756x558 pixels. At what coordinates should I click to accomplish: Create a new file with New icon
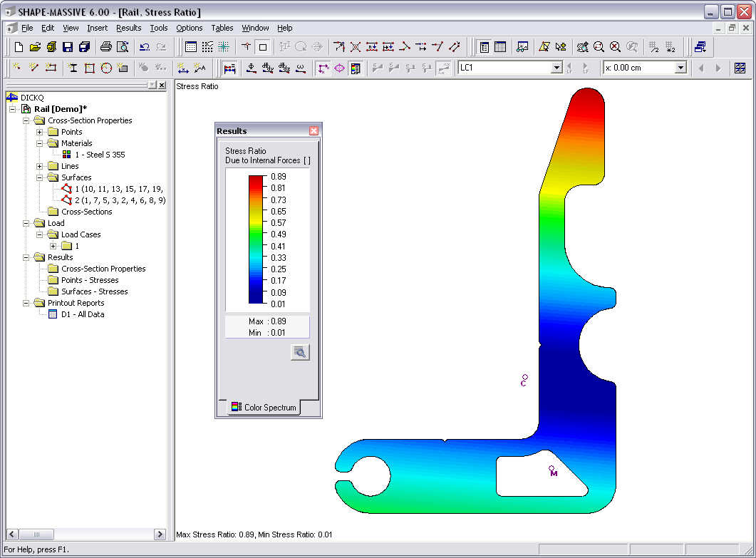pyautogui.click(x=19, y=47)
